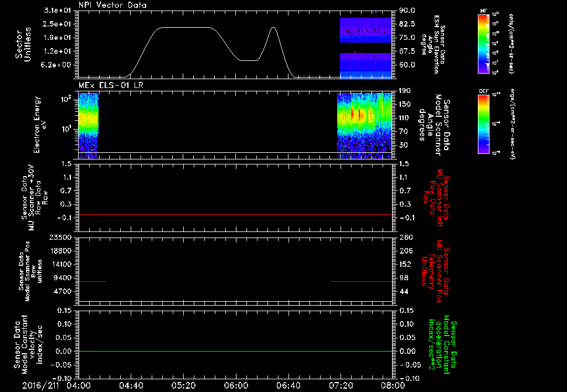
Task: Click the 'Sector Unitless' axis label
Action: click(23, 44)
